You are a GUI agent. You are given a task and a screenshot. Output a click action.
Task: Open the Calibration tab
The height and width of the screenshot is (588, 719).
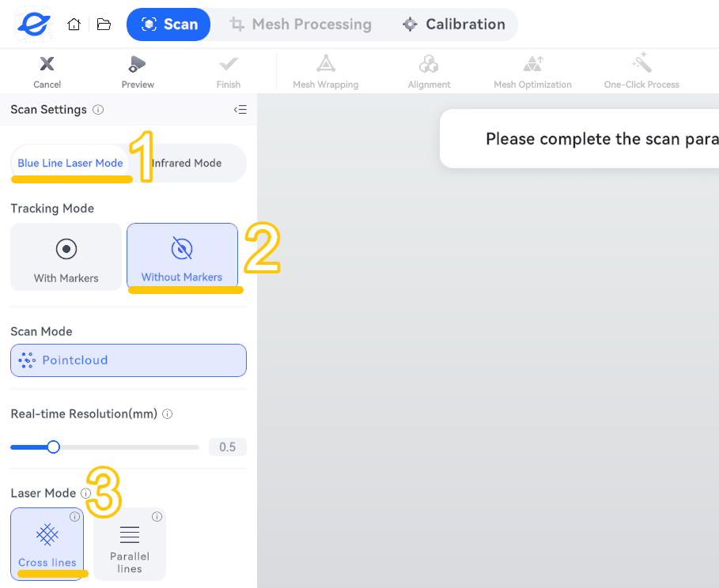pos(454,24)
